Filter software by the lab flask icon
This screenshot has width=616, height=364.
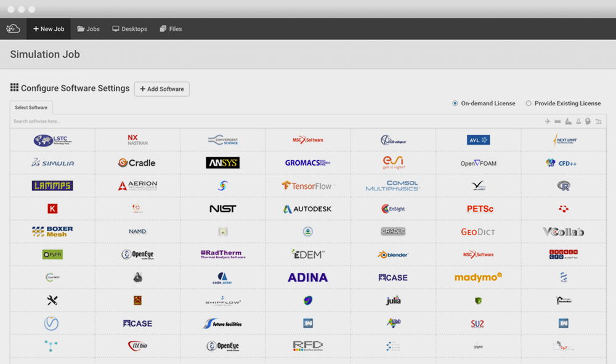(578, 121)
